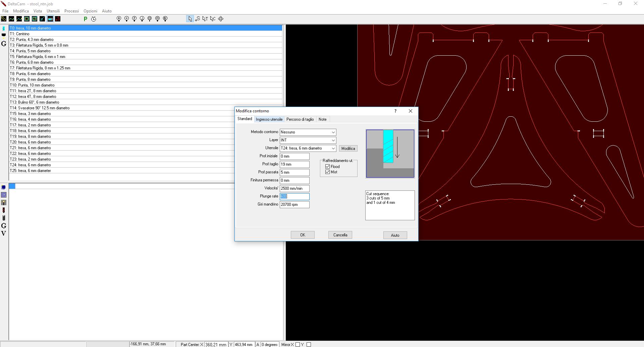Image resolution: width=644 pixels, height=347 pixels.
Task: Click the black nozzle icon in tool sidebar
Action: (4, 35)
